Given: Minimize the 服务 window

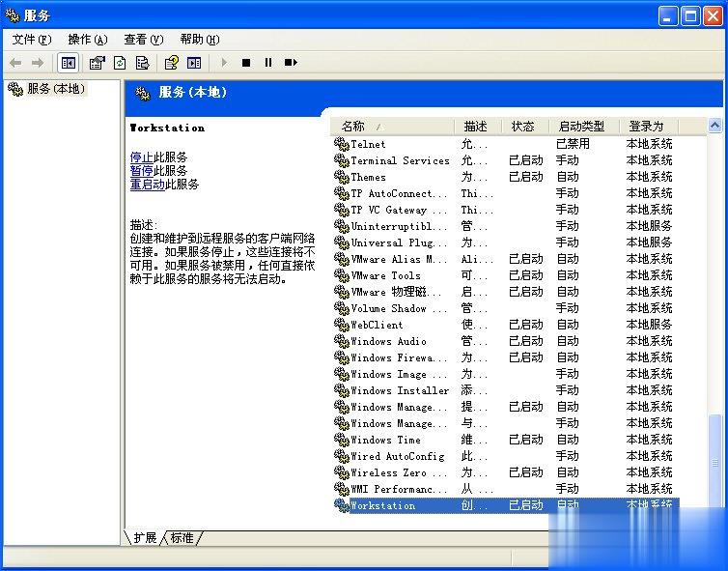Looking at the screenshot, I should (x=667, y=16).
